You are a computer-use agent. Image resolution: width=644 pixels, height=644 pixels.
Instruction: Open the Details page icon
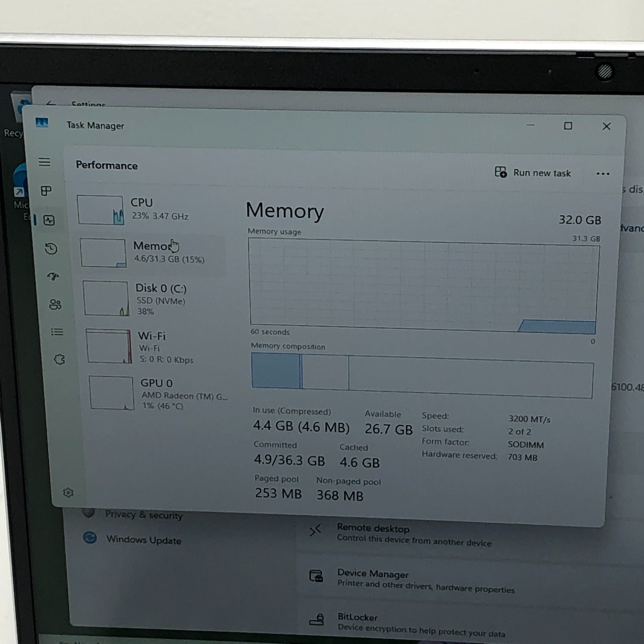tap(57, 332)
